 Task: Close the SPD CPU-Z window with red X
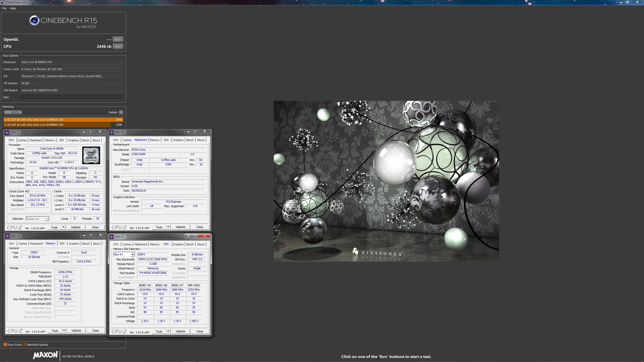click(205, 236)
